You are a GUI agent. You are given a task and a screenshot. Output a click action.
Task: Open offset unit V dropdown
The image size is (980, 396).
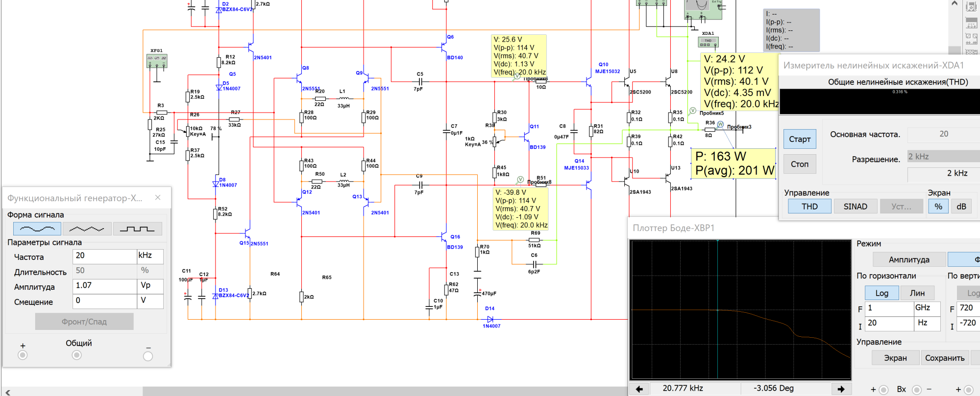pyautogui.click(x=150, y=301)
